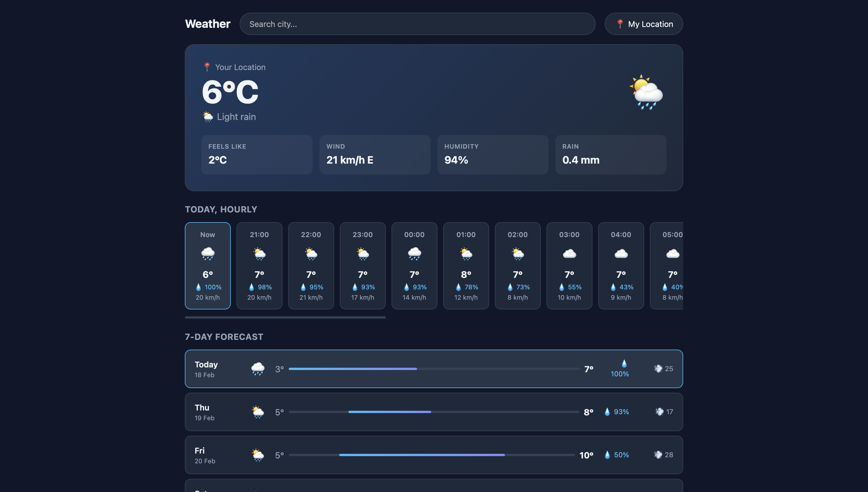Click inside the Search city field

(417, 24)
